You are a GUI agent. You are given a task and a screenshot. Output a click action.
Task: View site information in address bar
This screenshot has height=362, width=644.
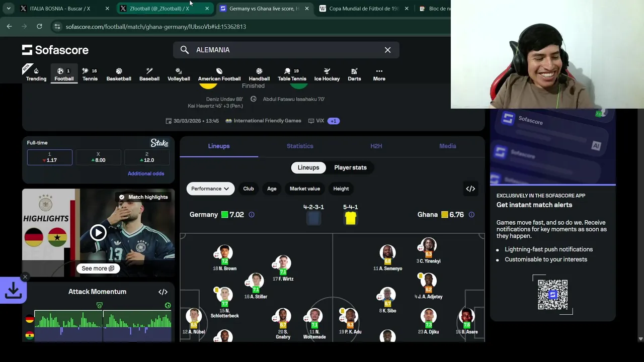click(x=57, y=27)
